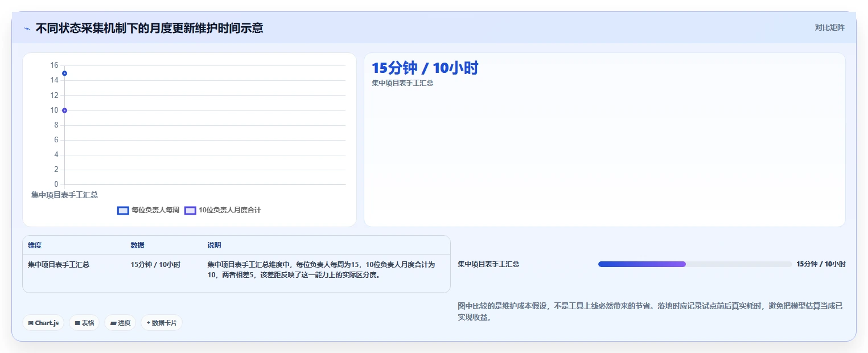The image size is (868, 353).
Task: Select the 数据卡片 chip
Action: [162, 323]
